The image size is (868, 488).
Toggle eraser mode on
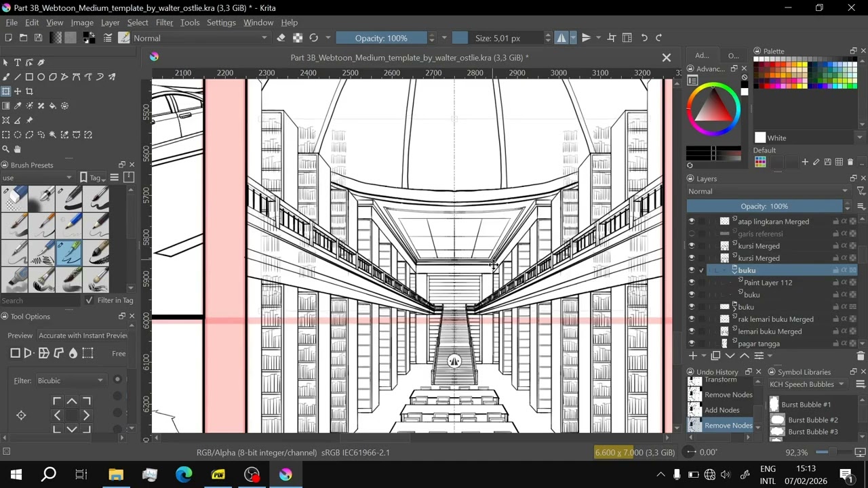[281, 38]
